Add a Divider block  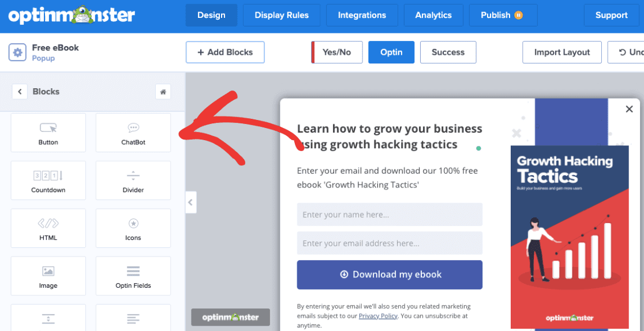[x=133, y=180]
